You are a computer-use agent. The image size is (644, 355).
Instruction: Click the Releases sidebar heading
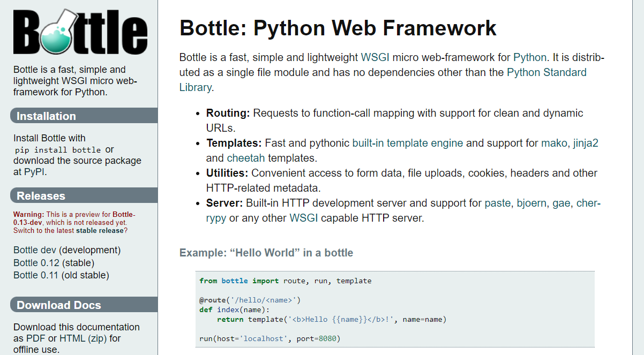[84, 196]
